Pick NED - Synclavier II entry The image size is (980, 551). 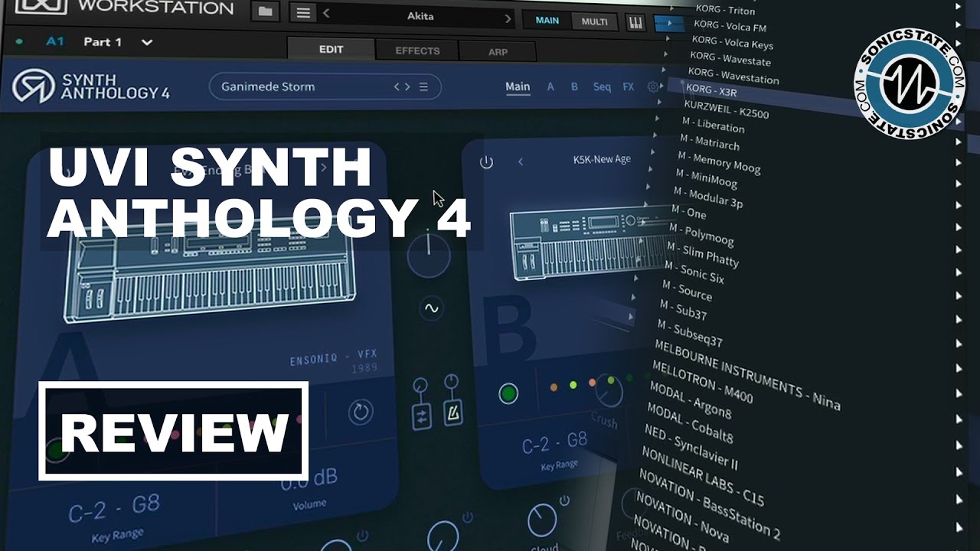[690, 447]
